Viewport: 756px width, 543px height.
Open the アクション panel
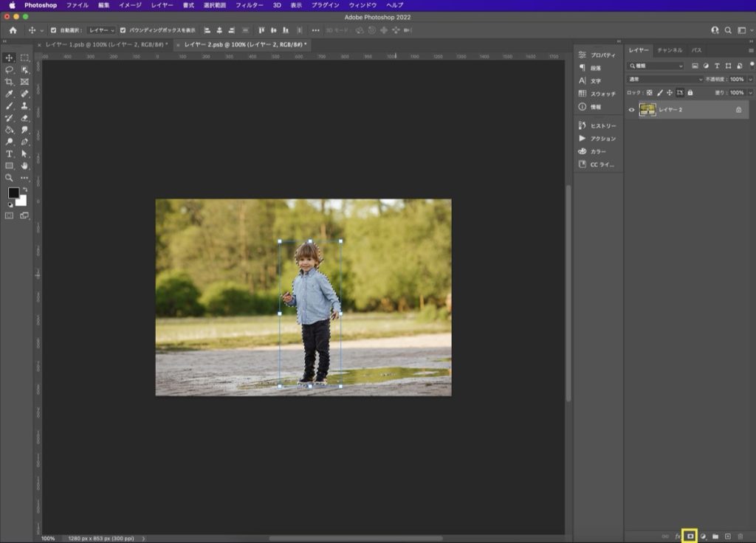598,139
